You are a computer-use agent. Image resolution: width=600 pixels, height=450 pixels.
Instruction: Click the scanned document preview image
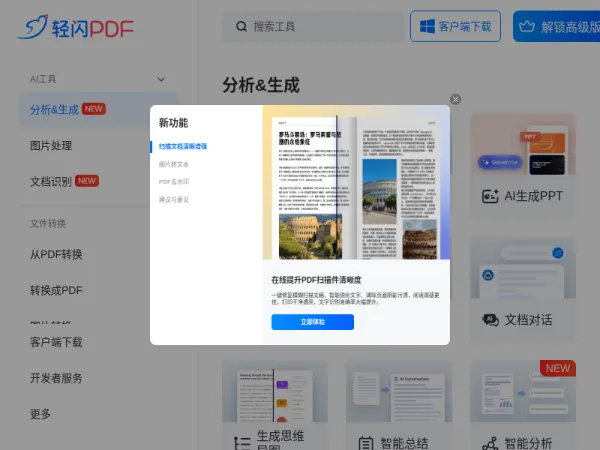click(x=356, y=183)
